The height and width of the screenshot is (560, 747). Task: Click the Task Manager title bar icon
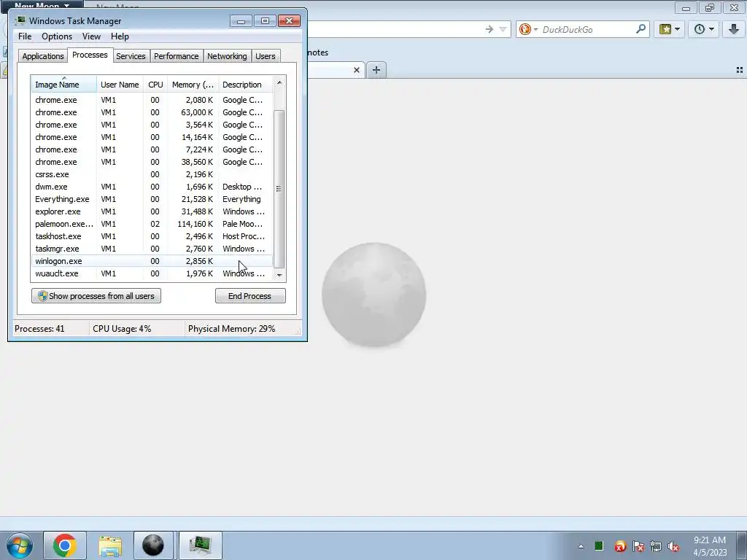coord(20,20)
